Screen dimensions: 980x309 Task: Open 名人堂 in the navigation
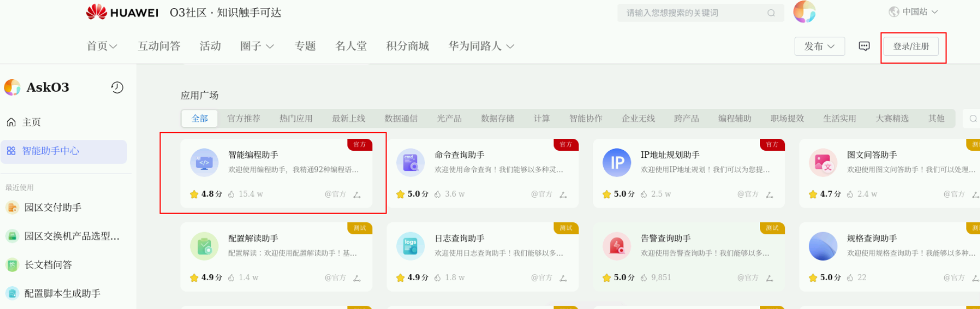pos(351,46)
